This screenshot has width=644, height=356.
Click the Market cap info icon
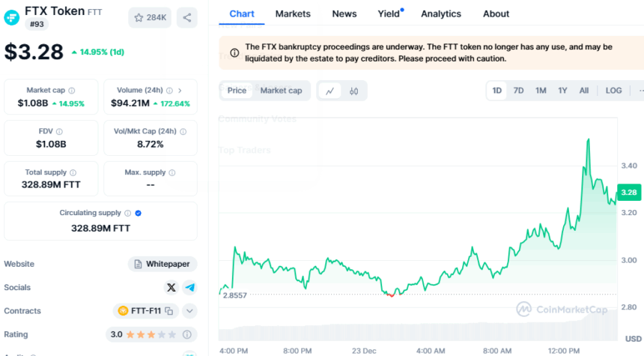72,91
